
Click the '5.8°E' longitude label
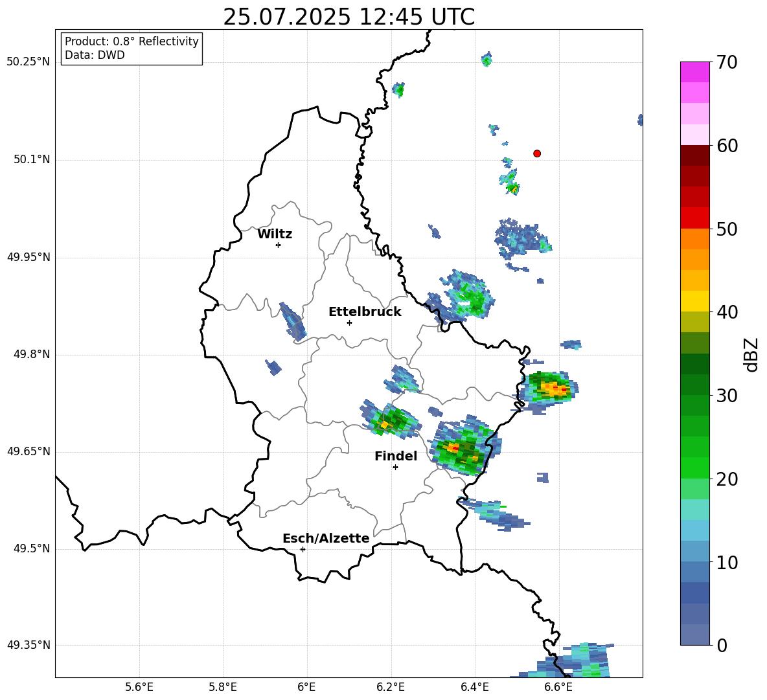(x=223, y=687)
